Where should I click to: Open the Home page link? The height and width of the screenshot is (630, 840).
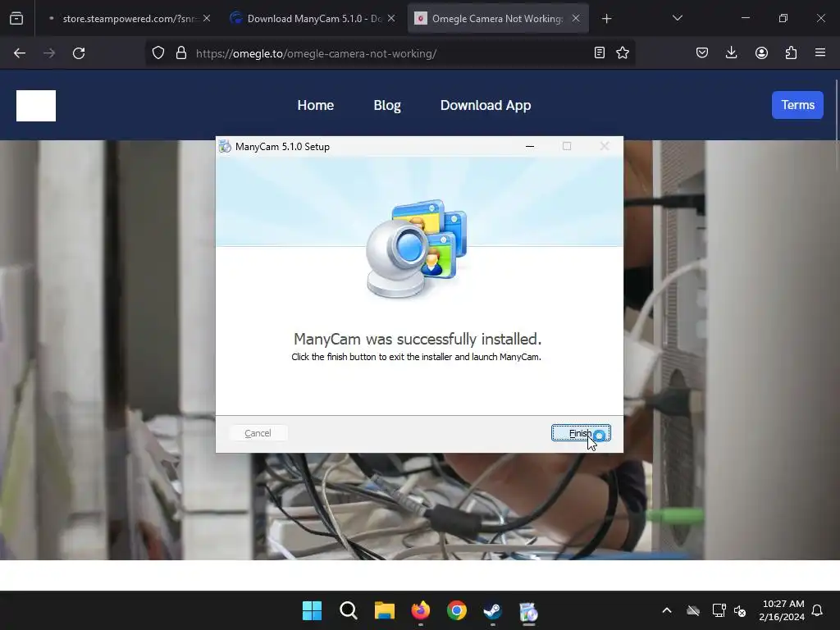[x=316, y=105]
